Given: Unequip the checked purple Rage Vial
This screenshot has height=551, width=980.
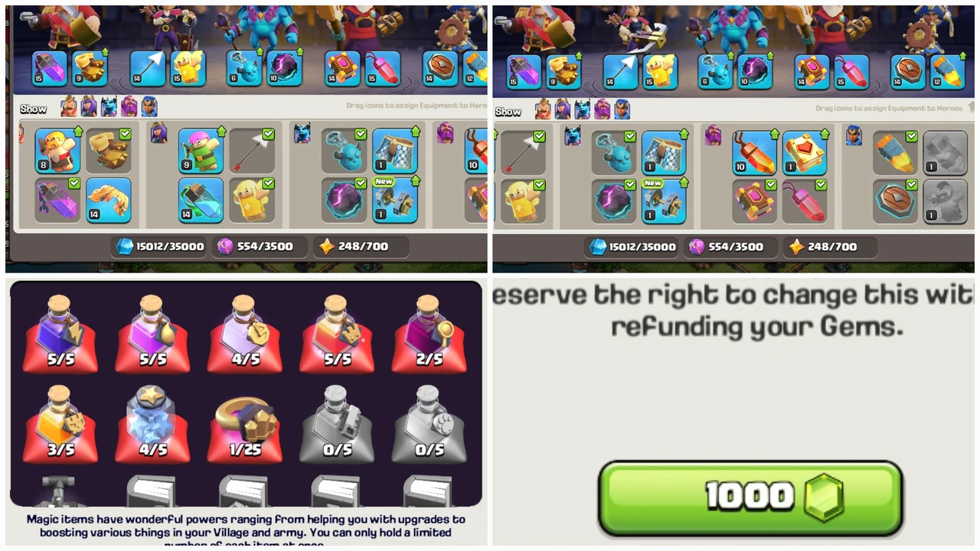Looking at the screenshot, I should click(x=57, y=200).
